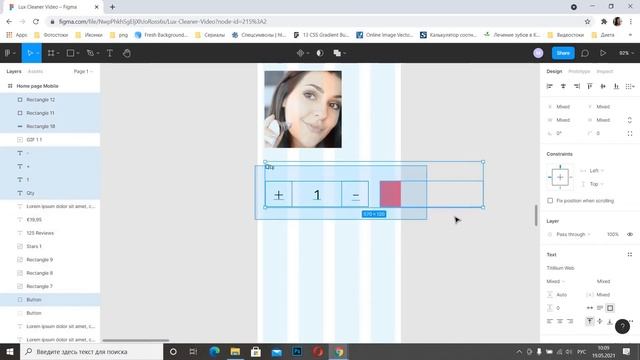Click the Align top icon
The height and width of the screenshot is (360, 640).
(590, 86)
